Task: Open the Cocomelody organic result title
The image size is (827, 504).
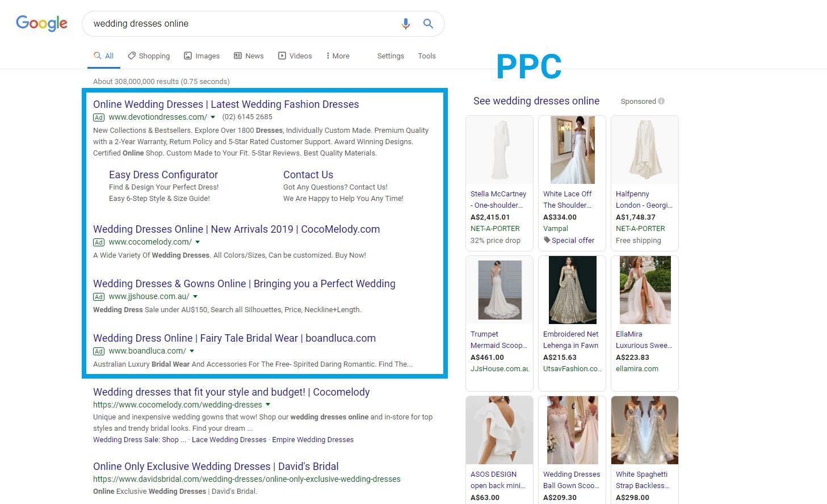Action: click(x=232, y=392)
